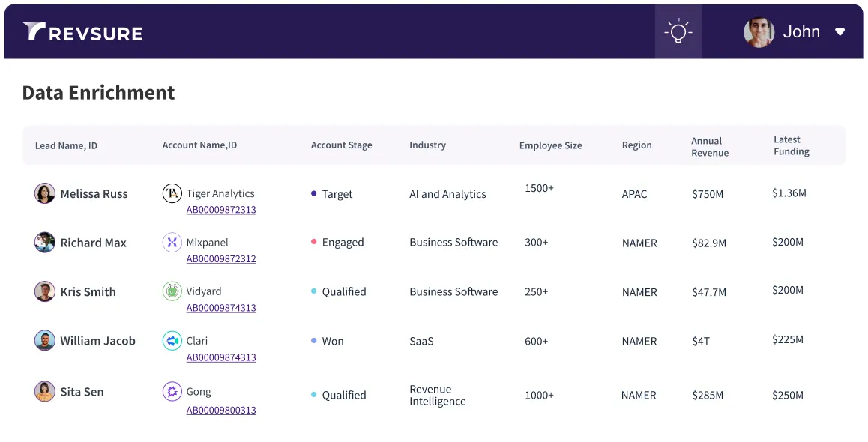This screenshot has height=442, width=868.
Task: Click the $225M latest funding value
Action: coord(788,339)
